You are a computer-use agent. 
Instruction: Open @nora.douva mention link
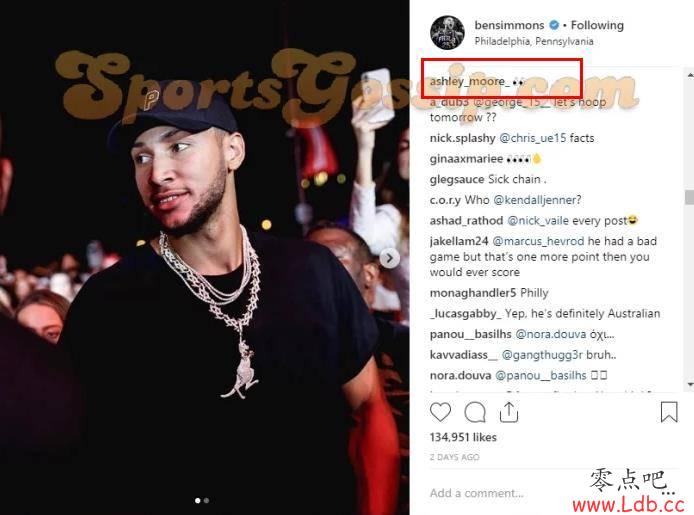point(551,334)
